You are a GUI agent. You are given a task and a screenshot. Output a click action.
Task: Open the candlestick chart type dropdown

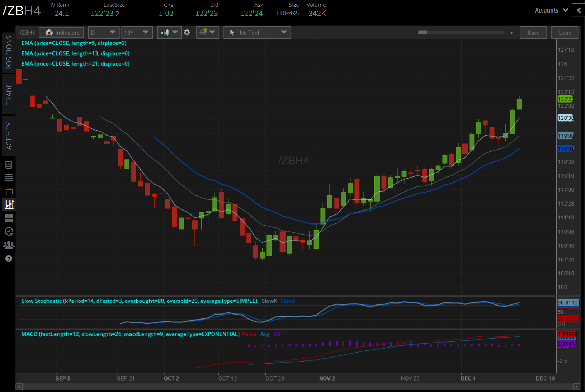pyautogui.click(x=169, y=33)
